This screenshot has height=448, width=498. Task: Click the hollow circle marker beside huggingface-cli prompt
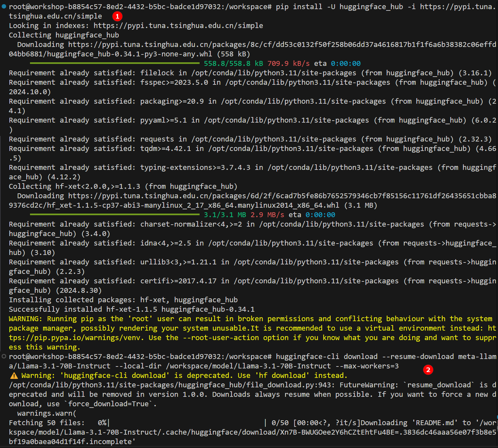pos(4,356)
